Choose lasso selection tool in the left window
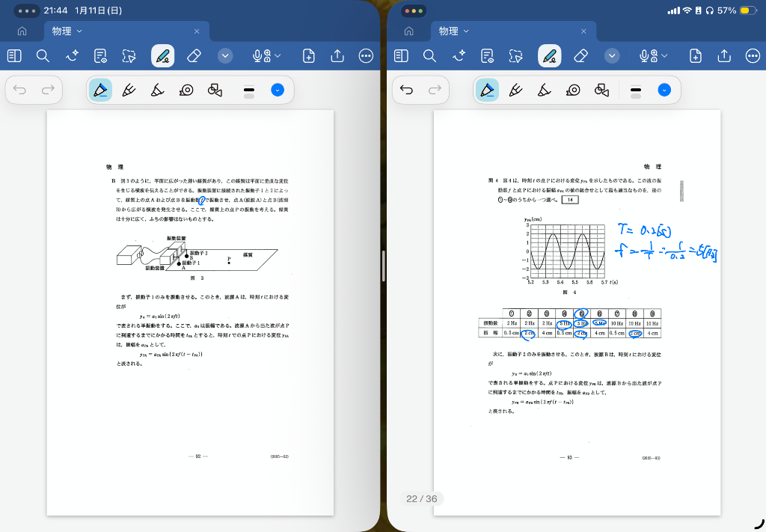This screenshot has height=532, width=766. pos(129,56)
